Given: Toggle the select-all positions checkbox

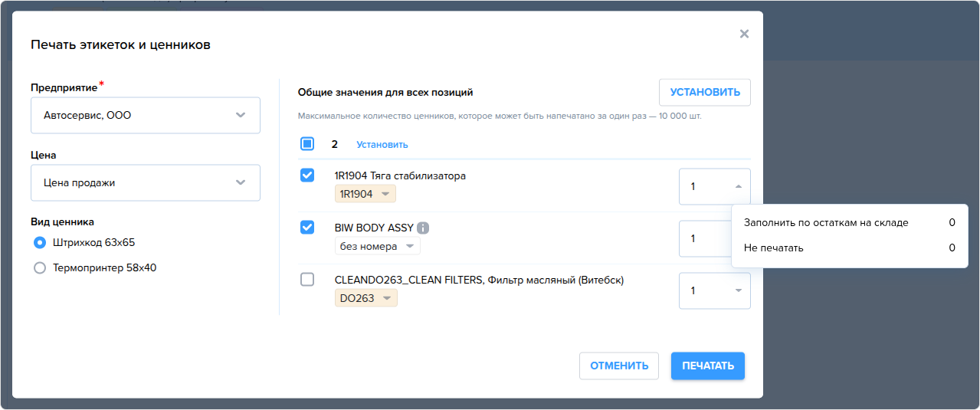Looking at the screenshot, I should click(307, 143).
